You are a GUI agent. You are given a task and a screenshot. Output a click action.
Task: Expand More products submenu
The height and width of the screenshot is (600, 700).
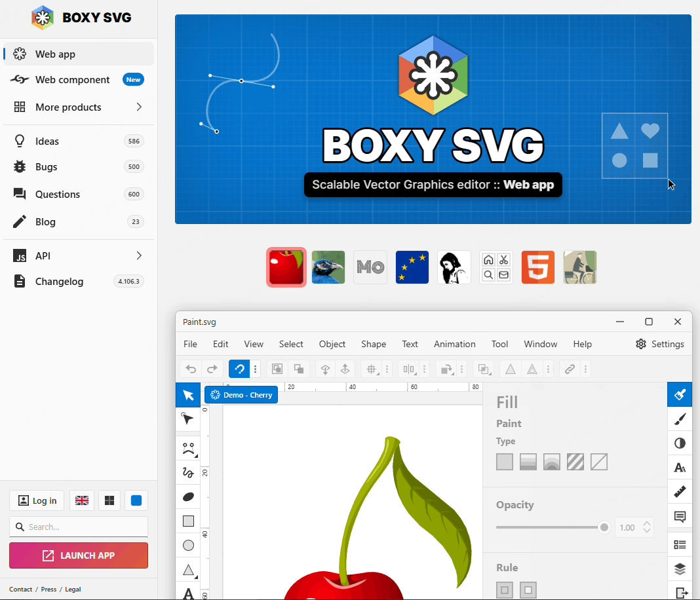coord(140,107)
